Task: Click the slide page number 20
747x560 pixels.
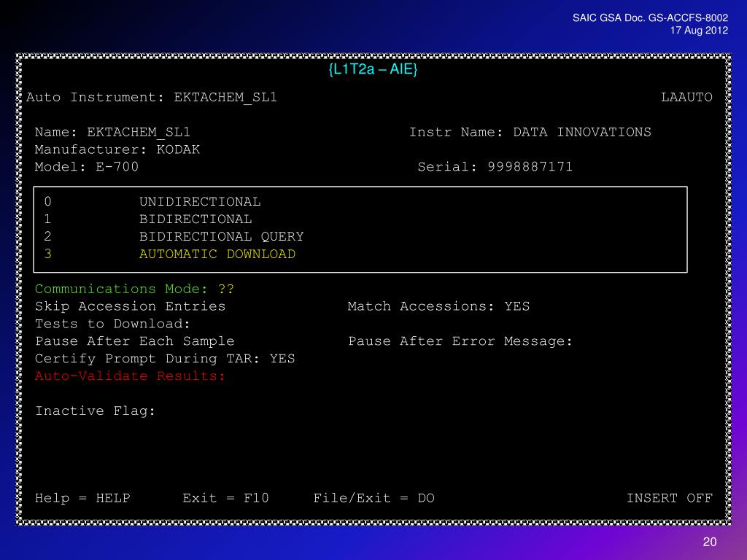Action: (710, 542)
